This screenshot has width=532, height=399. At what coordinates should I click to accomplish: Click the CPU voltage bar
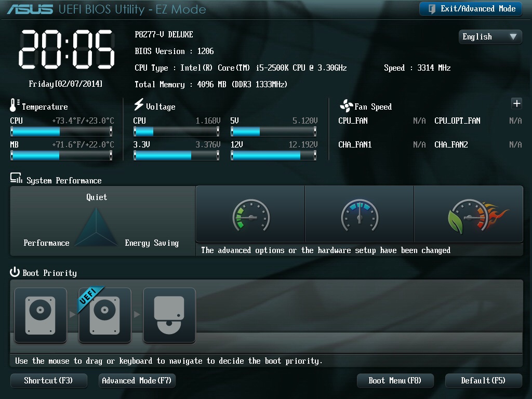click(x=177, y=131)
